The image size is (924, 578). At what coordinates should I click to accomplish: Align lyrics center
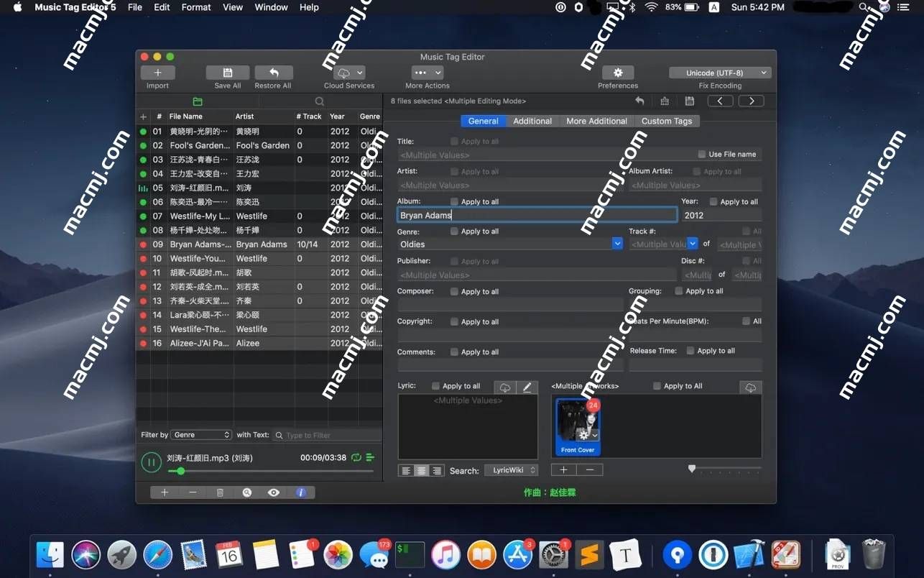(x=421, y=471)
